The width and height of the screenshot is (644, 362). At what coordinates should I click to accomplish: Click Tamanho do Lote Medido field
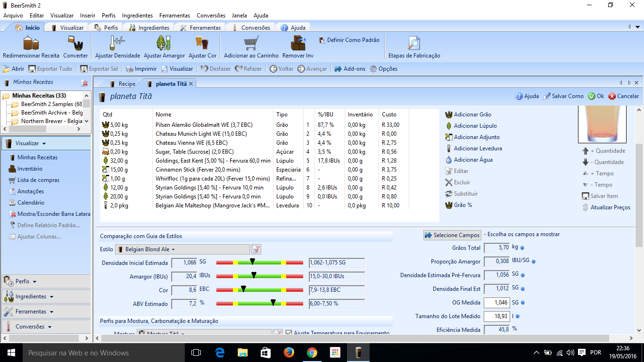coord(497,316)
